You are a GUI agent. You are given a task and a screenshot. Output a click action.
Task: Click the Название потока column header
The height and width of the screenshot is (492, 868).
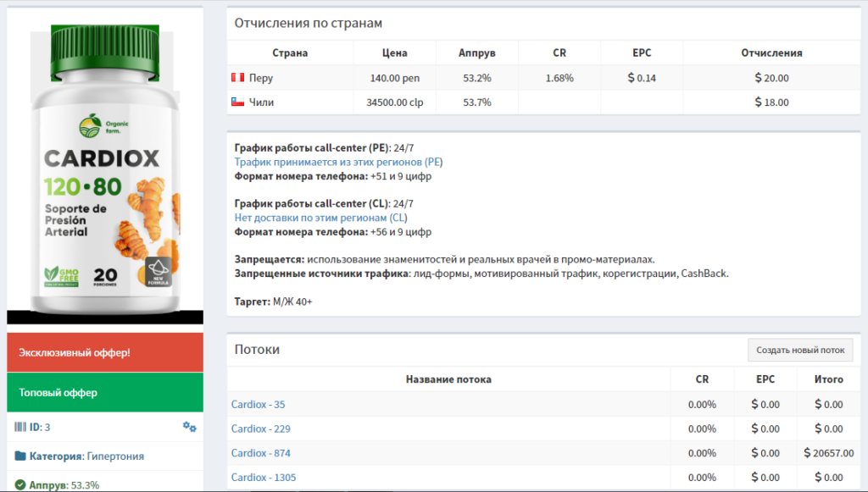pos(448,379)
